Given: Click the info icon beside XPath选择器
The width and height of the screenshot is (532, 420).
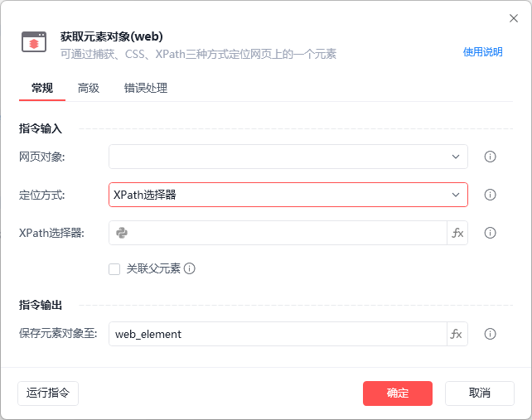Looking at the screenshot, I should pyautogui.click(x=490, y=233).
